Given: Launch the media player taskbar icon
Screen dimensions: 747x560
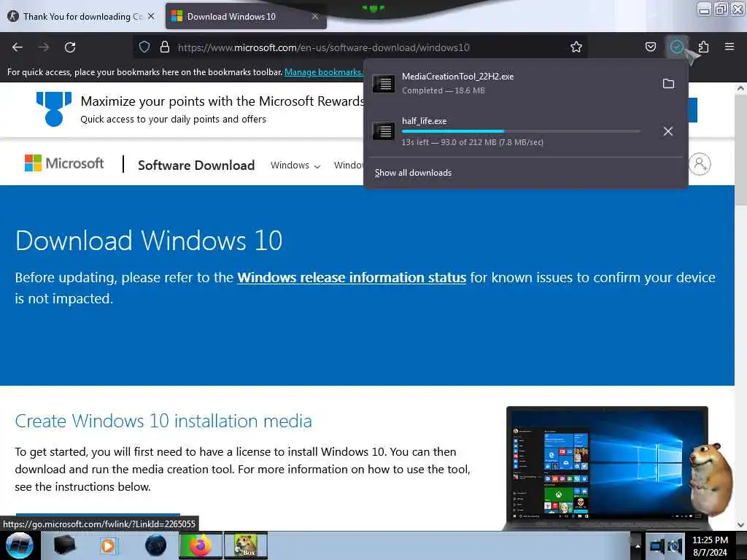Looking at the screenshot, I should [109, 545].
